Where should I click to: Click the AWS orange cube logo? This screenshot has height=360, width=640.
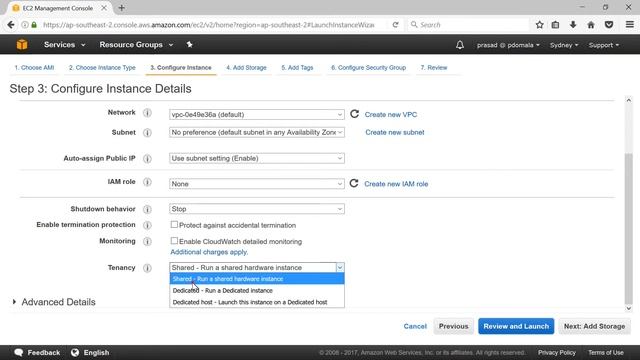click(22, 44)
